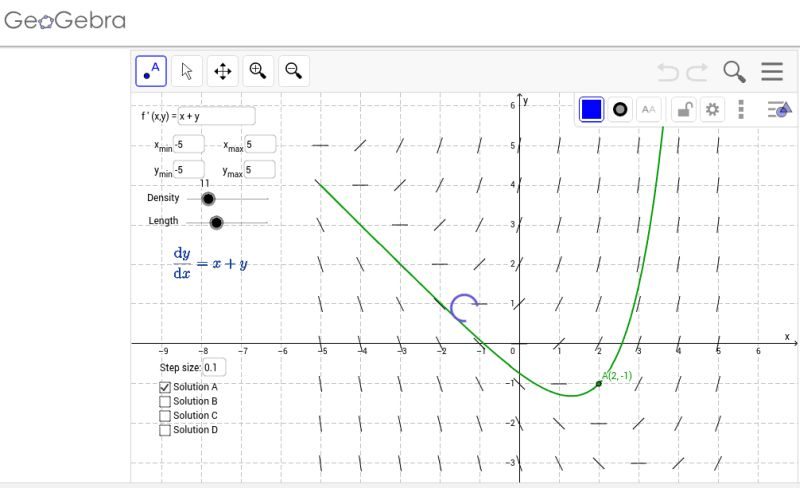Image resolution: width=800 pixels, height=488 pixels.
Task: Click the A(2, -1) label text
Action: pyautogui.click(x=617, y=376)
